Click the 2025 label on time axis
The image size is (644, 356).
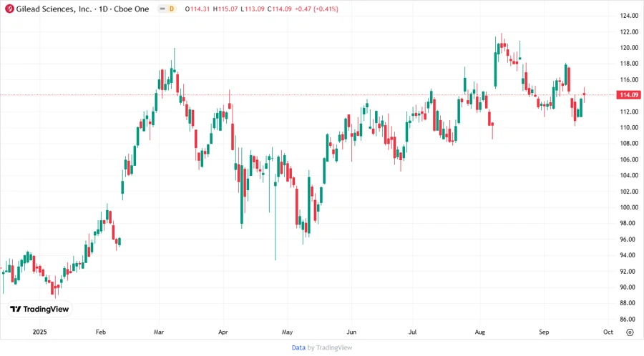point(40,332)
